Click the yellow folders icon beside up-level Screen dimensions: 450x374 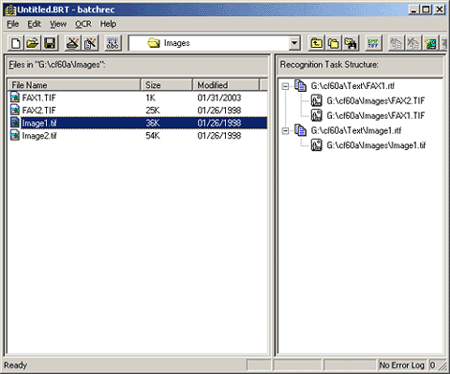(334, 43)
